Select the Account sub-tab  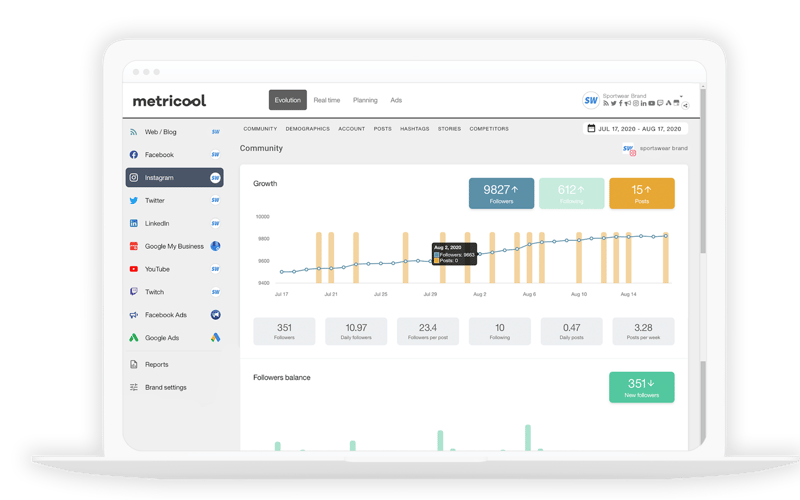click(x=352, y=129)
